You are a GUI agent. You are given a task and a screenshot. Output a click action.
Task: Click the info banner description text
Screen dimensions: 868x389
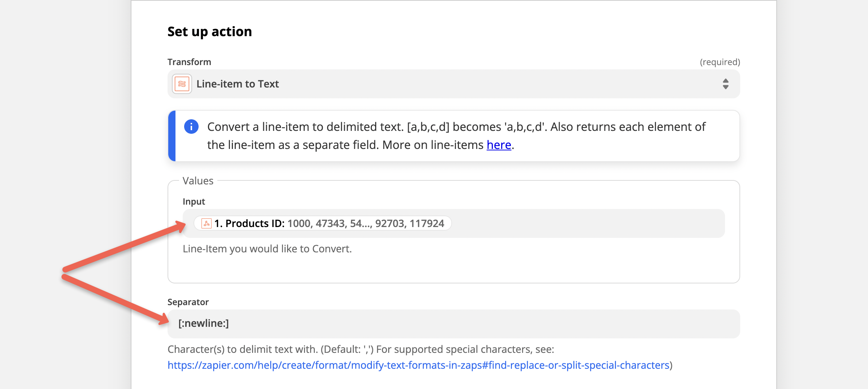(x=456, y=136)
